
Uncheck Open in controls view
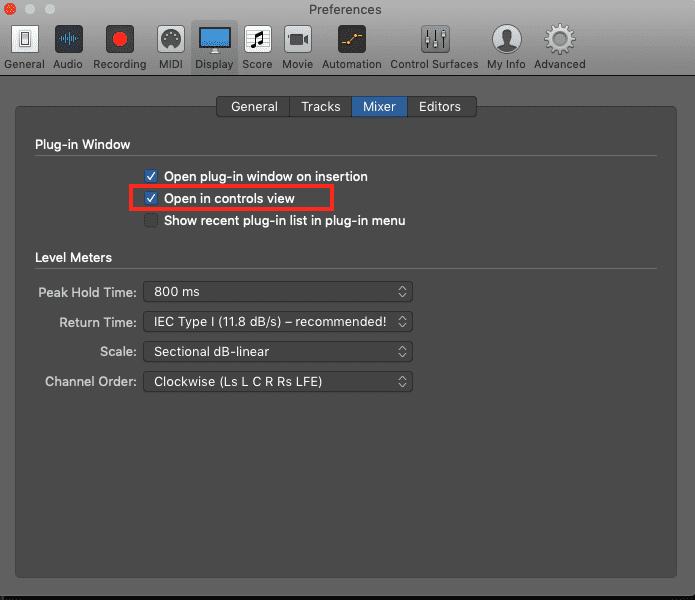coord(151,198)
